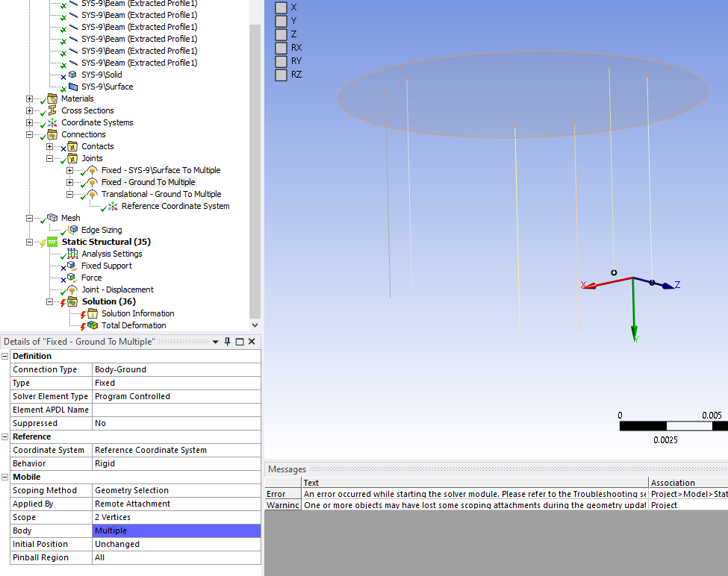Check the Z axis checkbox
This screenshot has width=728, height=576.
281,34
